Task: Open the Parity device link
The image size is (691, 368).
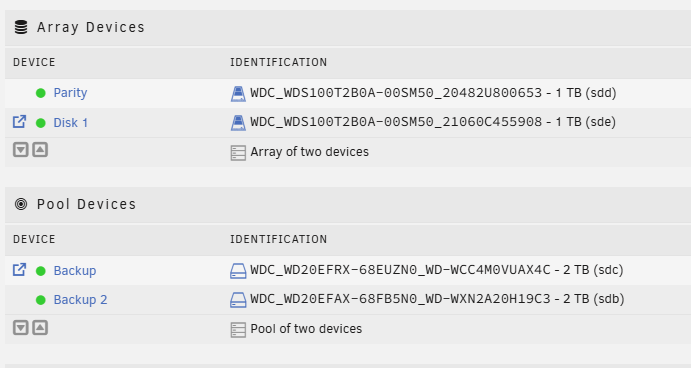Action: (x=70, y=93)
